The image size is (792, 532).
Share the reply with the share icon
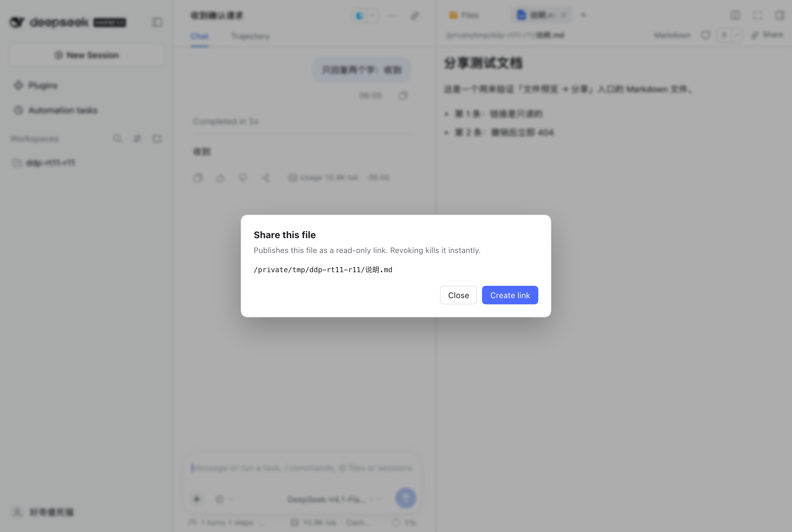point(266,178)
